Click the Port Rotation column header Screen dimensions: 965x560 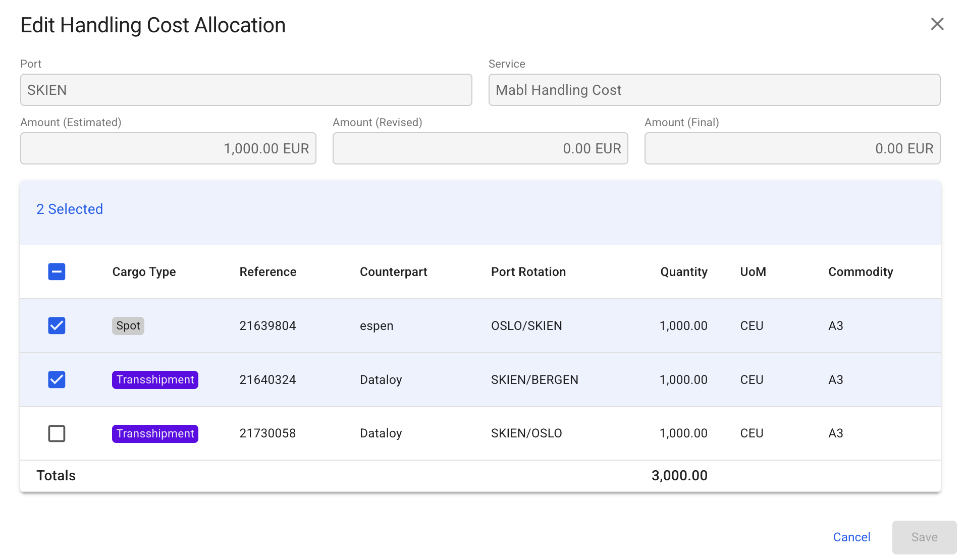pos(528,272)
